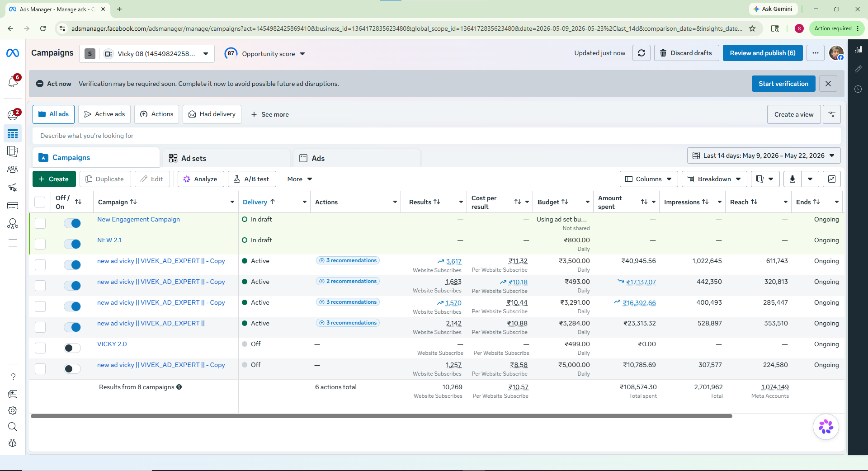Tick the checkbox for NEW 2.1 campaign
This screenshot has height=471, width=868.
click(40, 244)
